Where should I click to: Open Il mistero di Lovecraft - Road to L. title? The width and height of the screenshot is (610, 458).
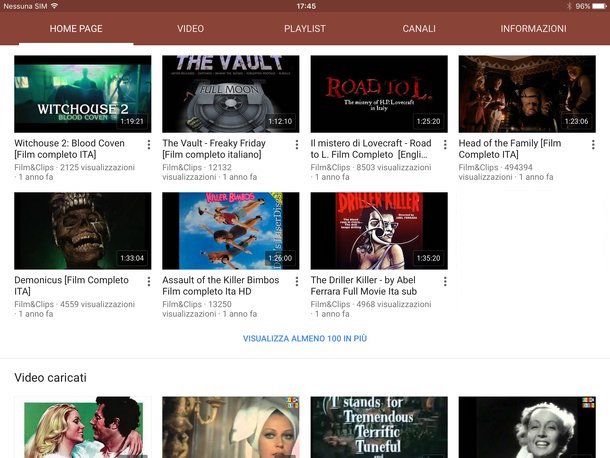371,149
